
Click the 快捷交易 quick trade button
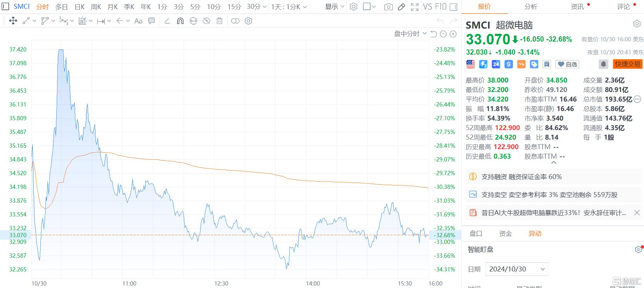click(628, 64)
